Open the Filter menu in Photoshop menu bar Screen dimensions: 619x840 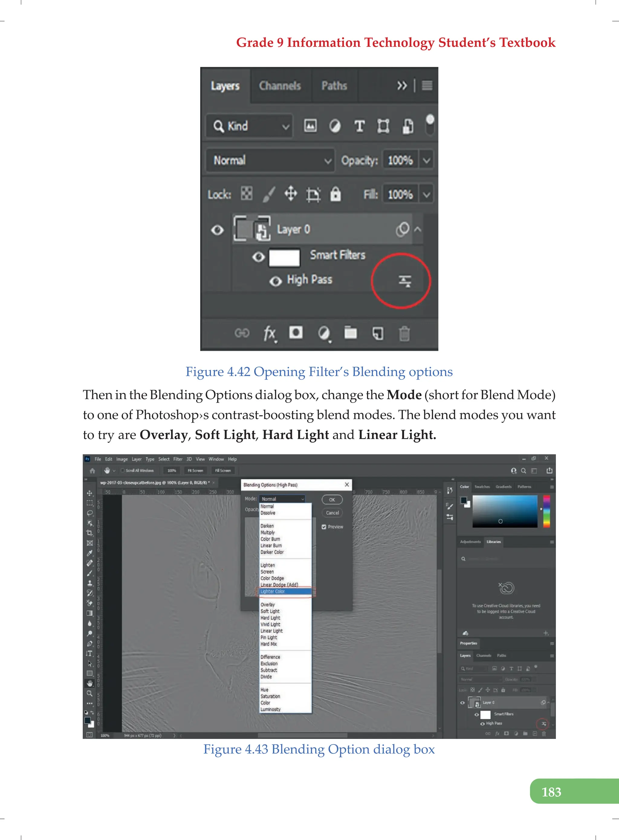tap(178, 459)
